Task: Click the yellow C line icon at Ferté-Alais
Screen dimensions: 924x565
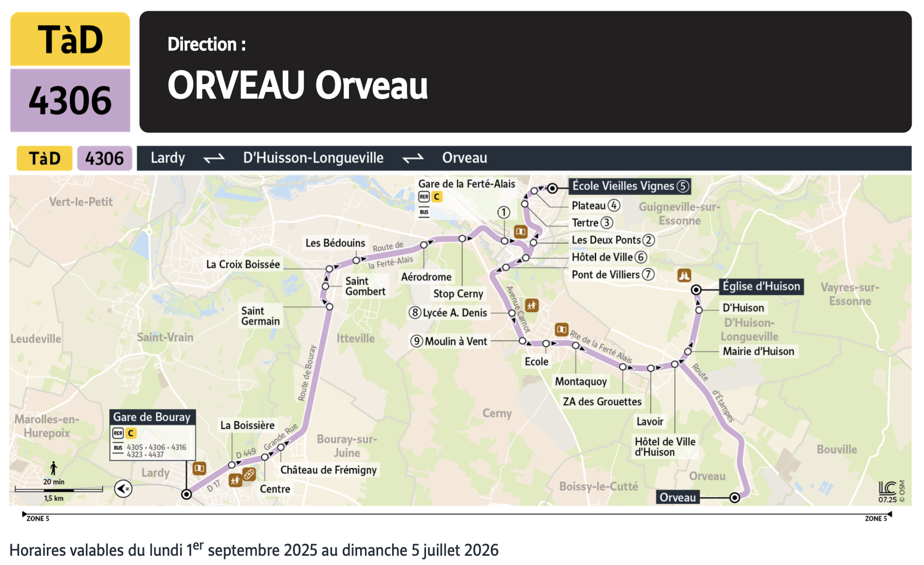Action: point(437,197)
